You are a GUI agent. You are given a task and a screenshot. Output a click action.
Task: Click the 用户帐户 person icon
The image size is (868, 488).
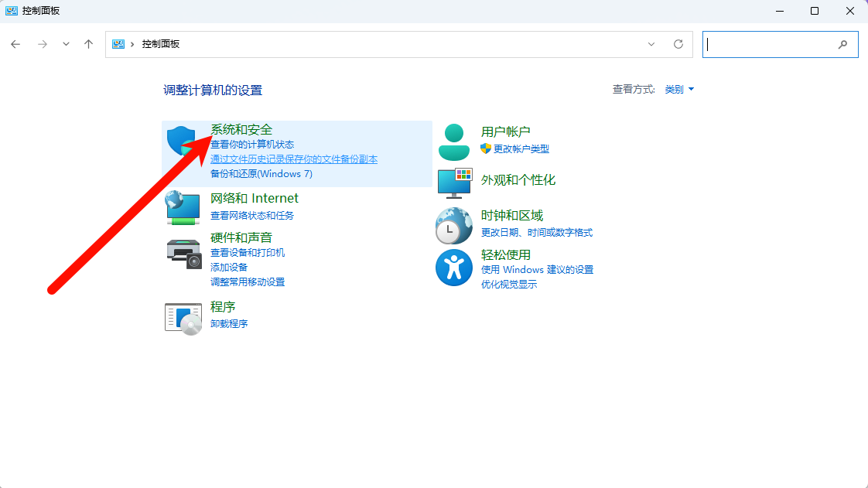point(454,142)
